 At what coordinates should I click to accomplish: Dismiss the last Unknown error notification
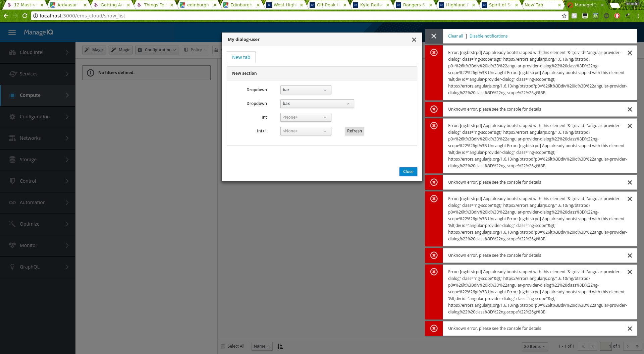630,329
